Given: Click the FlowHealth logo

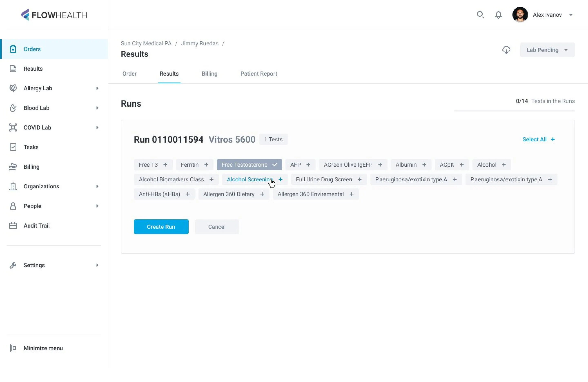Looking at the screenshot, I should pyautogui.click(x=54, y=15).
